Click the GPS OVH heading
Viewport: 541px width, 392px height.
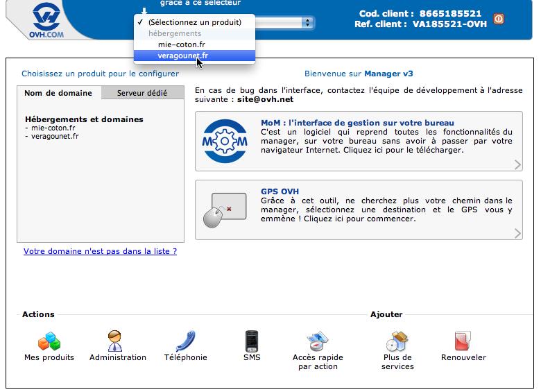coord(280,191)
